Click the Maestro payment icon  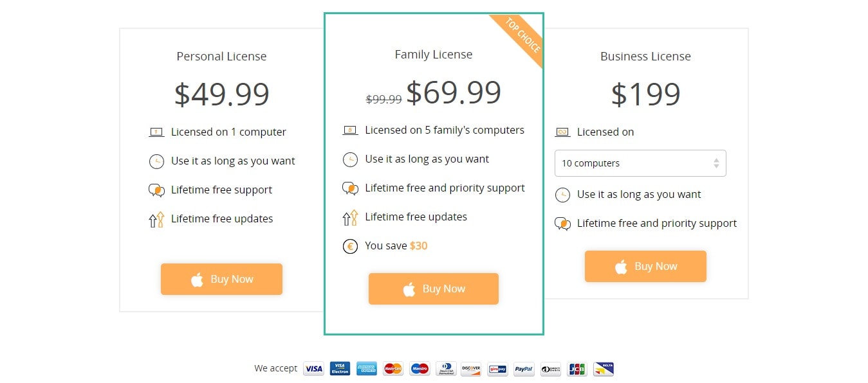click(419, 369)
